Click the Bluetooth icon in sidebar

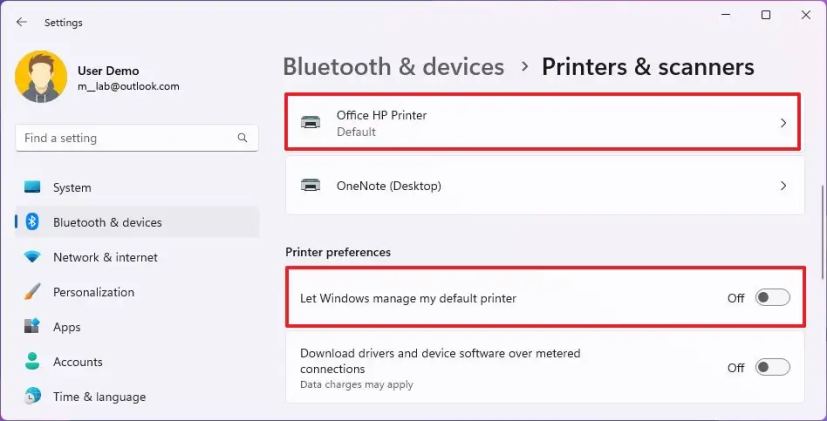(x=32, y=222)
